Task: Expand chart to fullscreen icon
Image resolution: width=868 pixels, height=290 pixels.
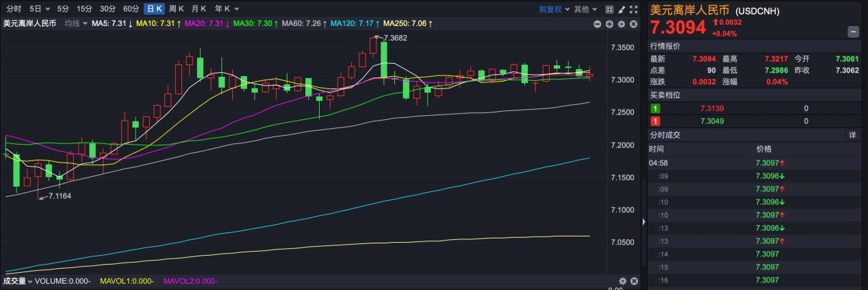Action: [x=633, y=9]
